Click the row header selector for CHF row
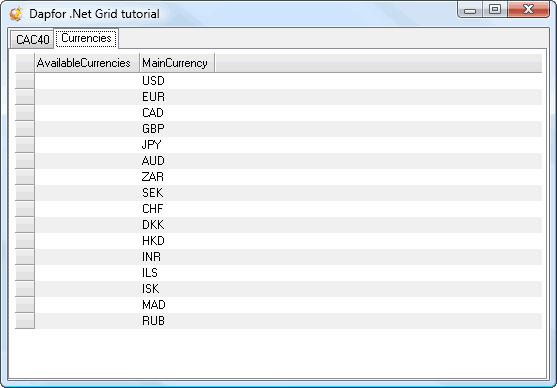Viewport: 557px width, 388px height. coord(25,209)
